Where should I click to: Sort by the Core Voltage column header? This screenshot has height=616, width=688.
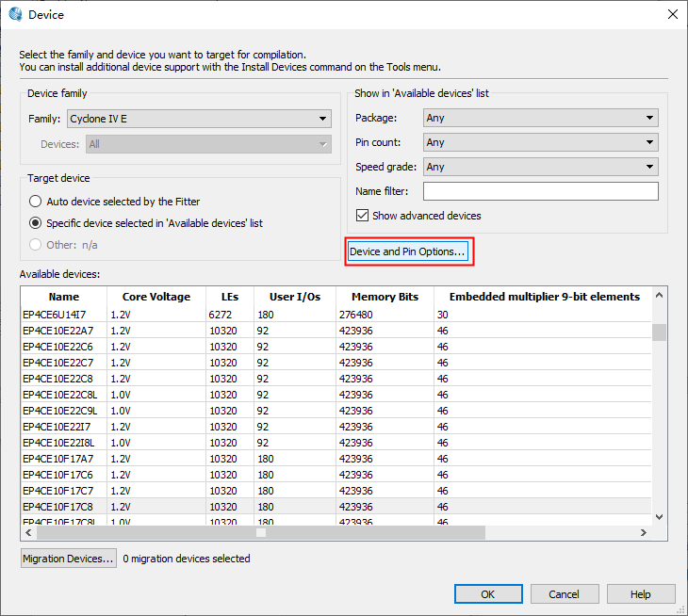coord(156,297)
